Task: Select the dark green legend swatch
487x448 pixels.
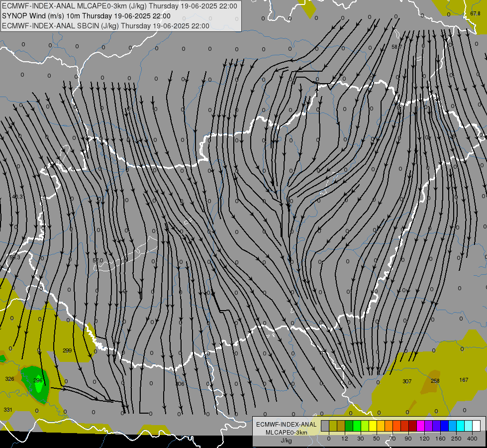Action: pos(349,426)
